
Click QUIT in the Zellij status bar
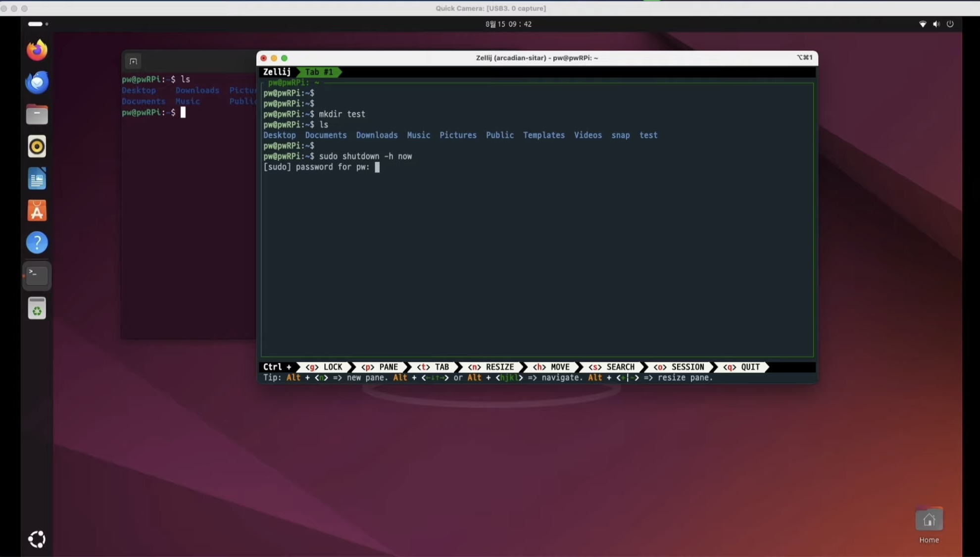(742, 367)
